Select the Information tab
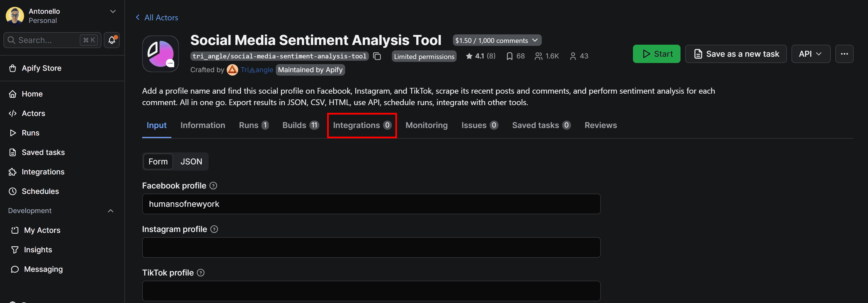The image size is (868, 303). click(203, 125)
